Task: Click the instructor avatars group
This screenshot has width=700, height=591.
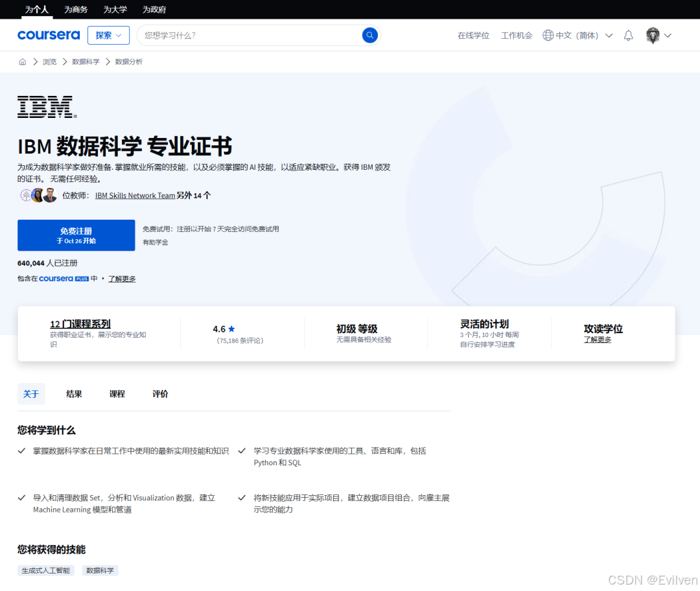Action: 38,195
